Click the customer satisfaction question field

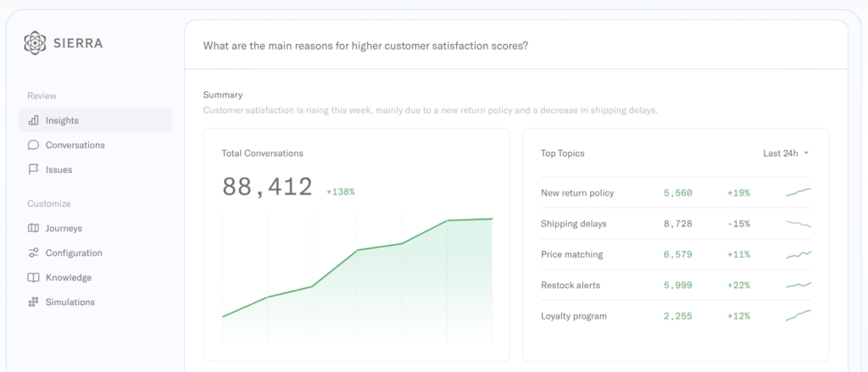point(365,45)
